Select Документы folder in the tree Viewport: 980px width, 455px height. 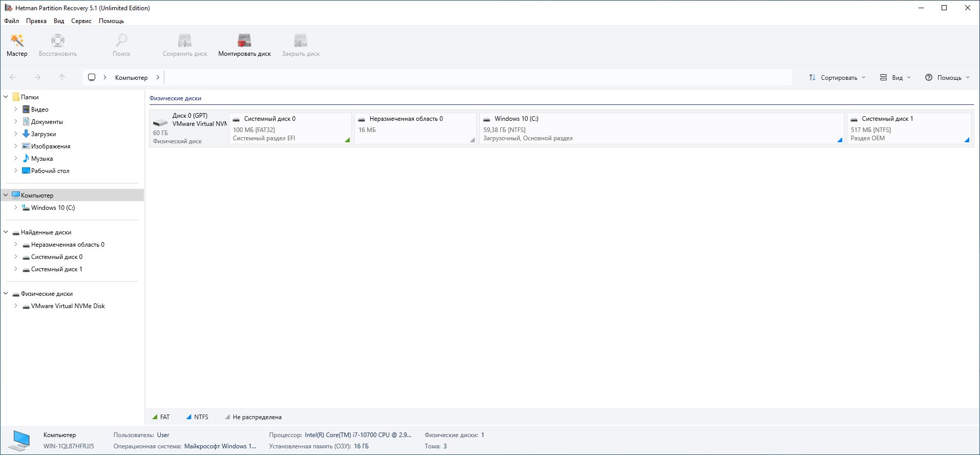(x=47, y=122)
